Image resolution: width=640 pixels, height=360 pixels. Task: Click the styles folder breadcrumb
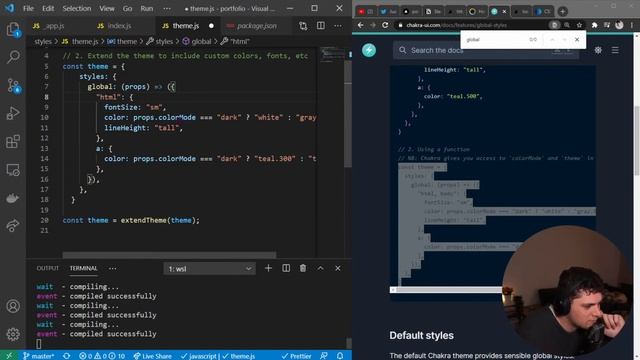pos(43,41)
